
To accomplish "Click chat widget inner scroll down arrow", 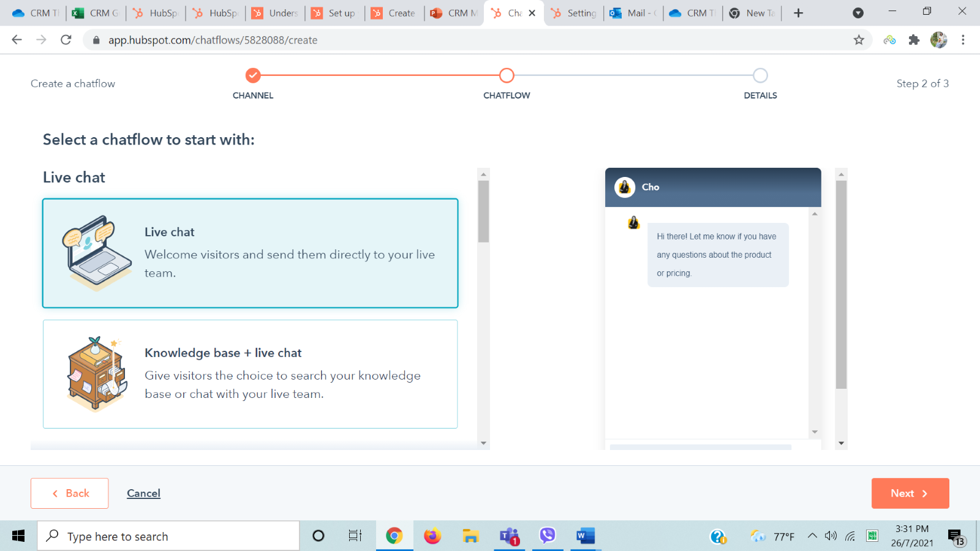I will (815, 432).
